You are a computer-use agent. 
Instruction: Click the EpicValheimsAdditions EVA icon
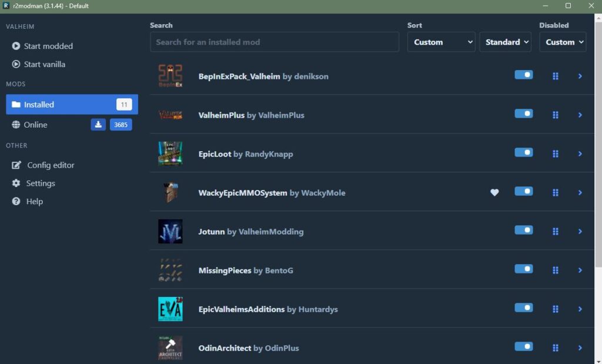pos(170,309)
